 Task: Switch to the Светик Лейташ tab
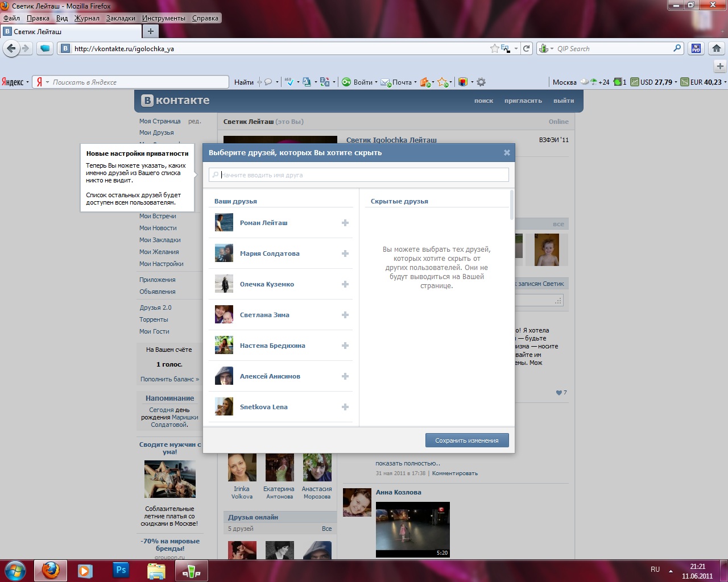click(71, 32)
